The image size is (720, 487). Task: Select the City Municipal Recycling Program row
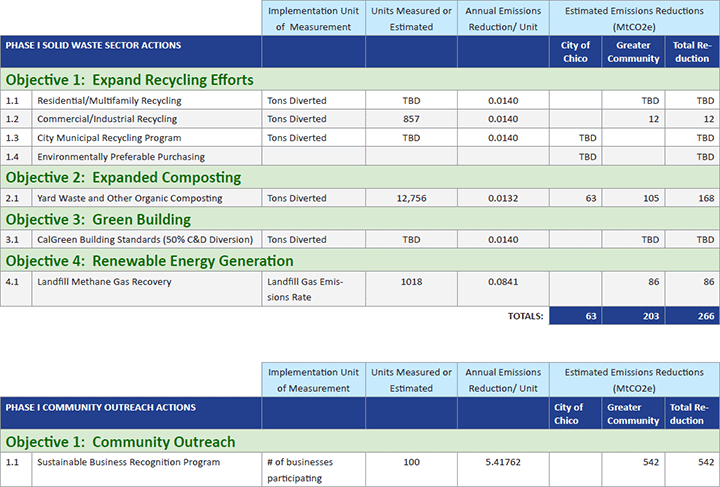pyautogui.click(x=111, y=138)
